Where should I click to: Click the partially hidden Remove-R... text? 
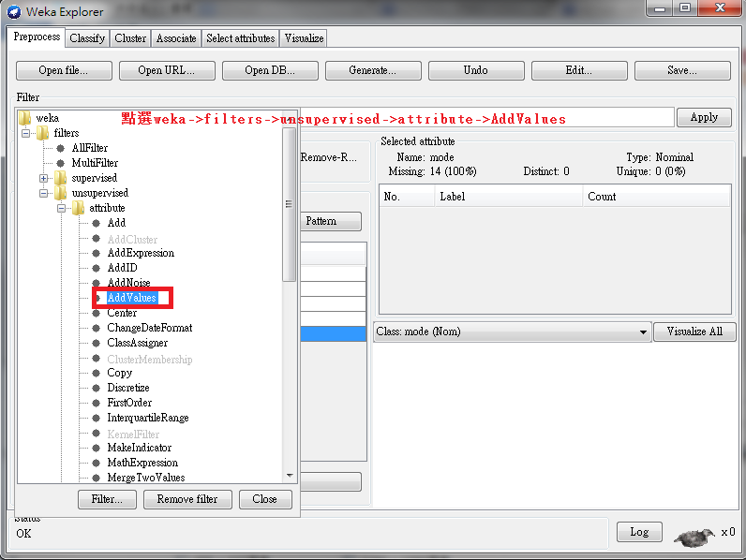click(x=328, y=157)
